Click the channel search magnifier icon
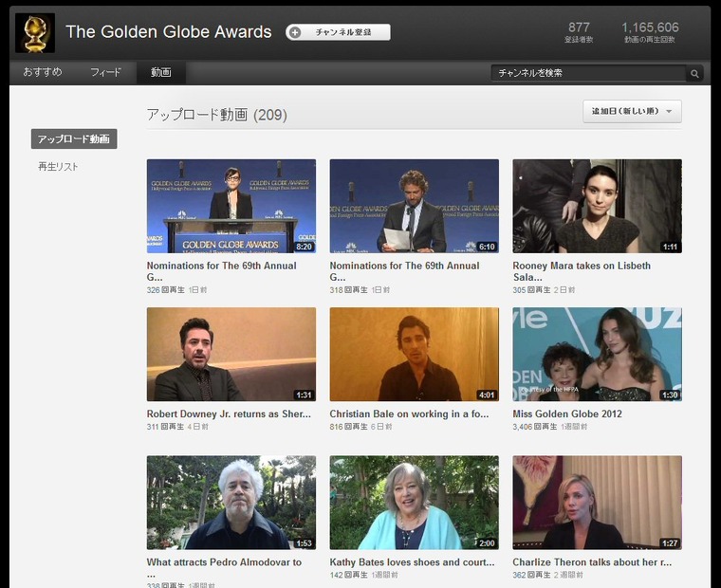Viewport: 721px width, 588px height. point(694,73)
